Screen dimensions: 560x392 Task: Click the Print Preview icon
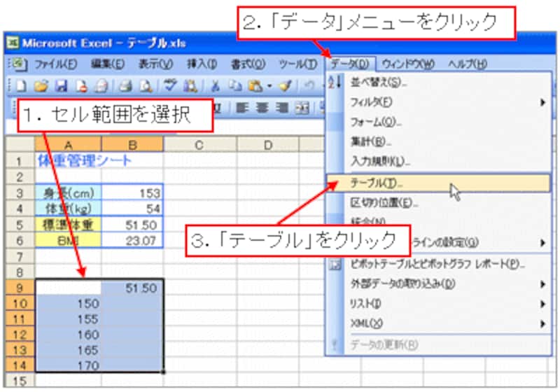pyautogui.click(x=146, y=86)
